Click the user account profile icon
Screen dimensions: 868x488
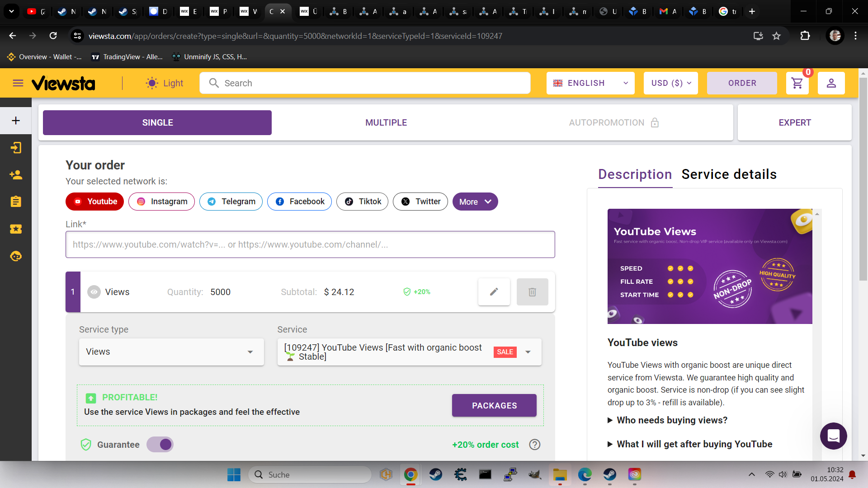pyautogui.click(x=831, y=83)
